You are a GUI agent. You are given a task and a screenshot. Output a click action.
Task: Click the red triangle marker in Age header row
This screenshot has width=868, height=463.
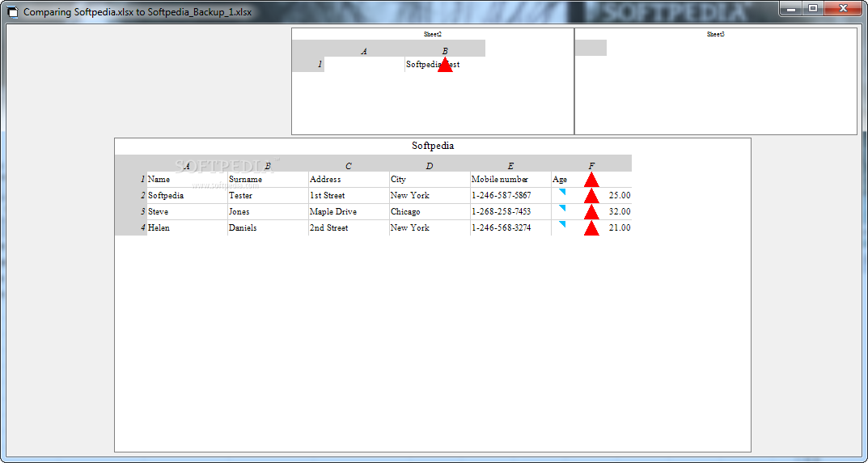pyautogui.click(x=591, y=180)
